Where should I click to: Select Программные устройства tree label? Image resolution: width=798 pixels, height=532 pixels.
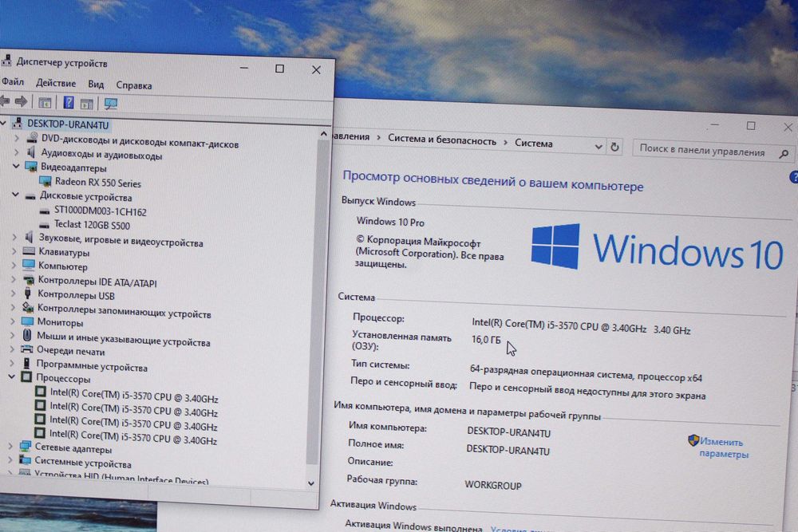pos(92,367)
